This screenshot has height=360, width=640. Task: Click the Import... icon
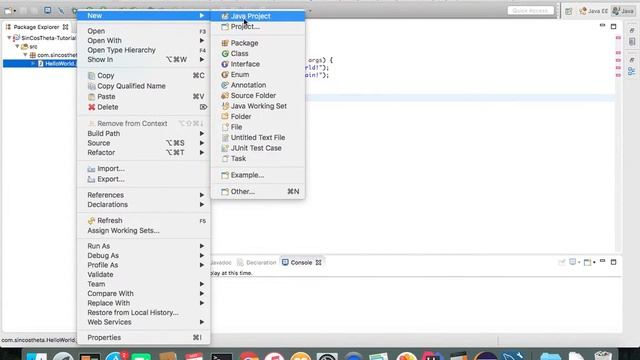[91, 169]
